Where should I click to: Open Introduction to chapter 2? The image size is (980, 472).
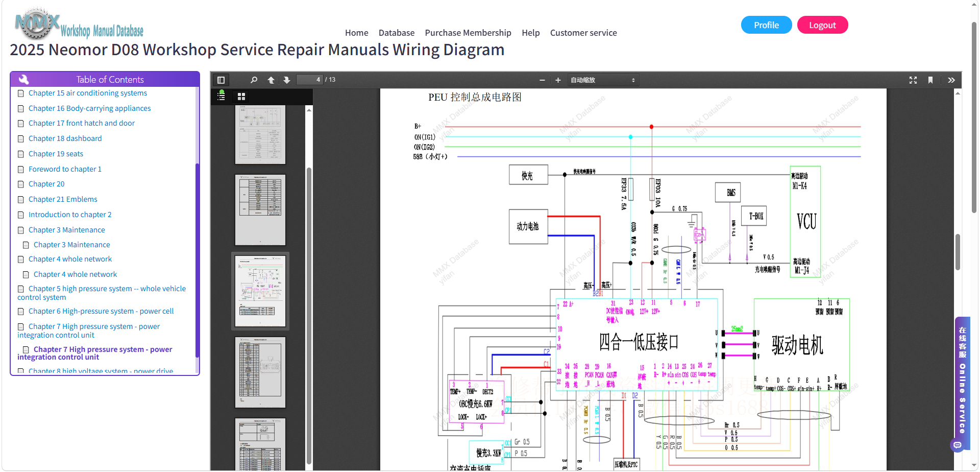[70, 215]
